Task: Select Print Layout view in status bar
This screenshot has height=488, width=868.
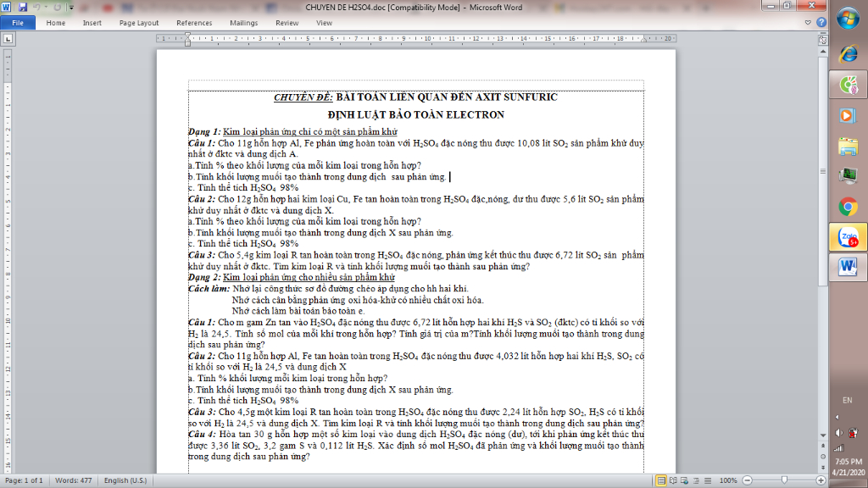Action: 661,481
